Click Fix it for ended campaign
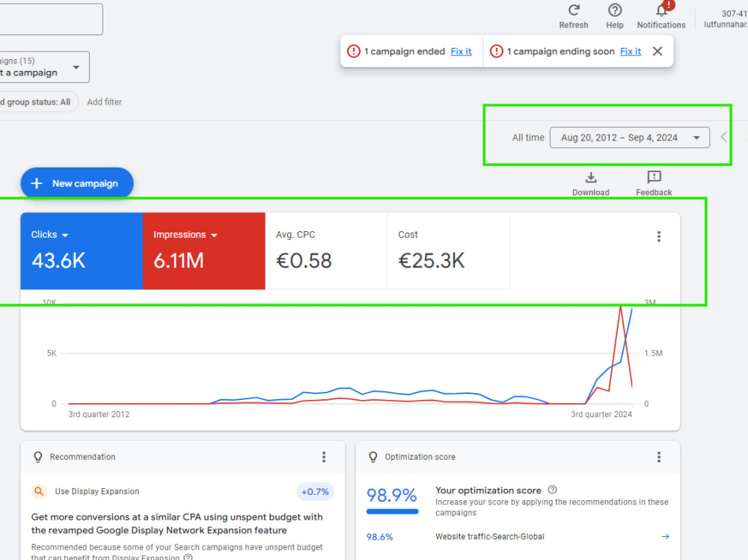The image size is (748, 560). pyautogui.click(x=461, y=51)
